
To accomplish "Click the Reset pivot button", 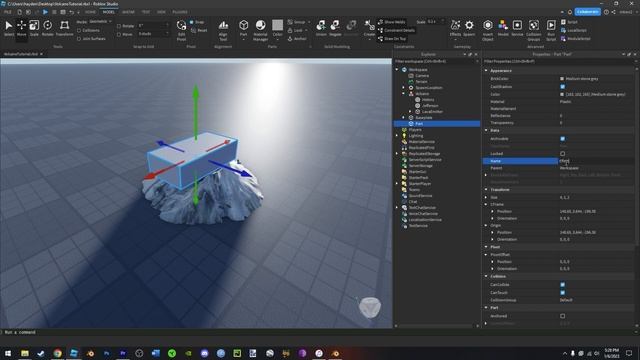I will coord(199,30).
